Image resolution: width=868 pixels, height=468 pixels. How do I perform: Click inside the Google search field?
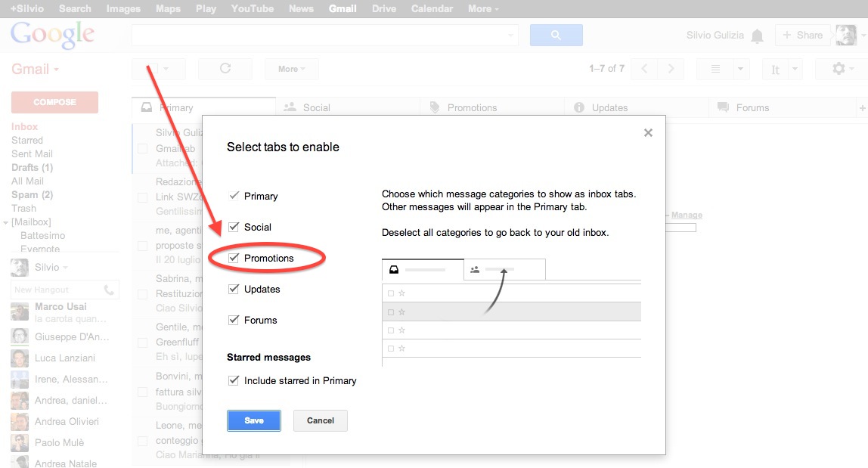point(318,35)
